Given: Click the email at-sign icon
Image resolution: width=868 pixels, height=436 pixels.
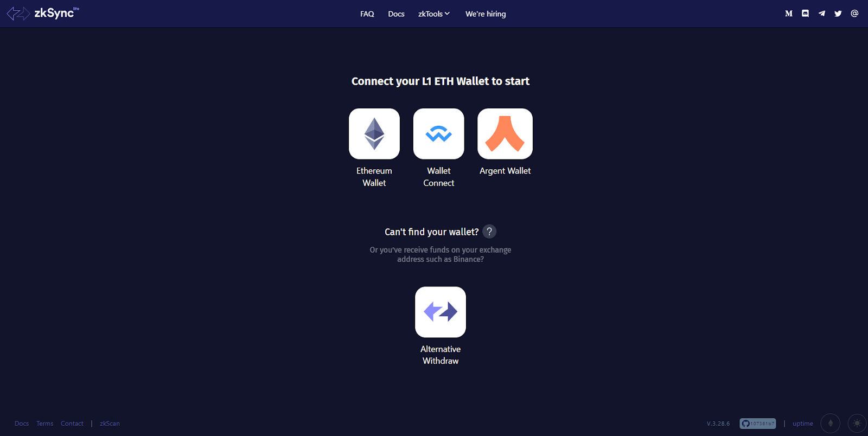Looking at the screenshot, I should 854,14.
